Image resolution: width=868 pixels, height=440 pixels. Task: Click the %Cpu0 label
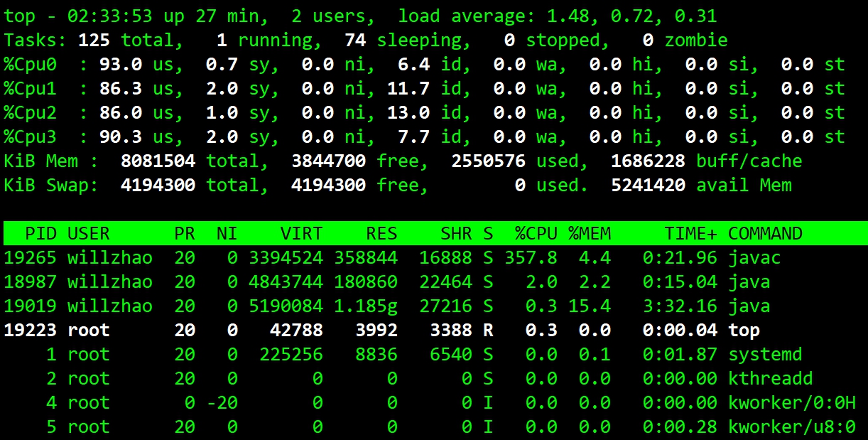coord(31,64)
